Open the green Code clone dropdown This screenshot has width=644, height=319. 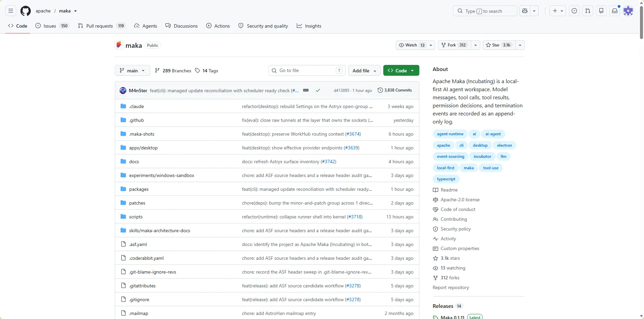point(401,70)
